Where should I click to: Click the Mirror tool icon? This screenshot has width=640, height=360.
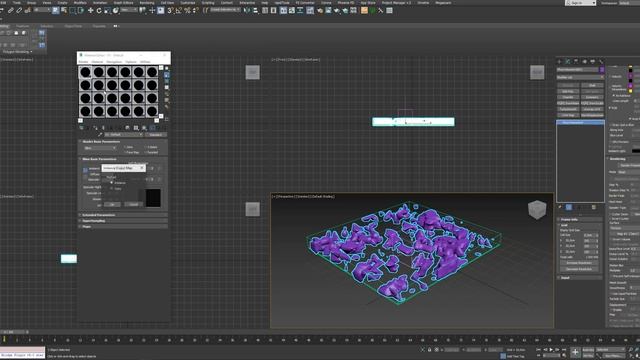pos(247,10)
